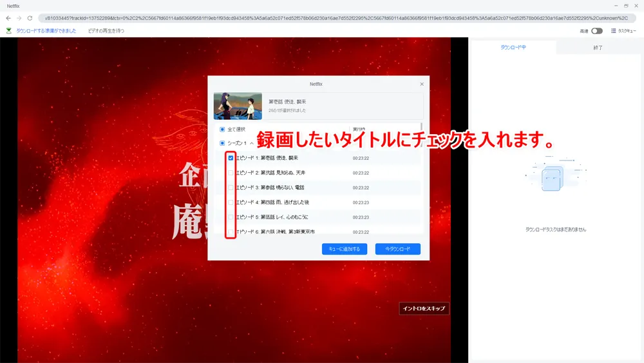
Task: Go back with the browser back arrow
Action: click(8, 18)
